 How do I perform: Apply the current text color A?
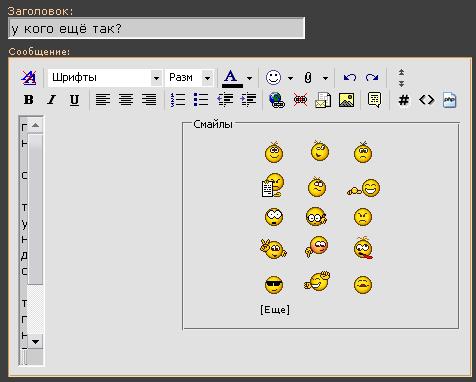click(x=232, y=78)
